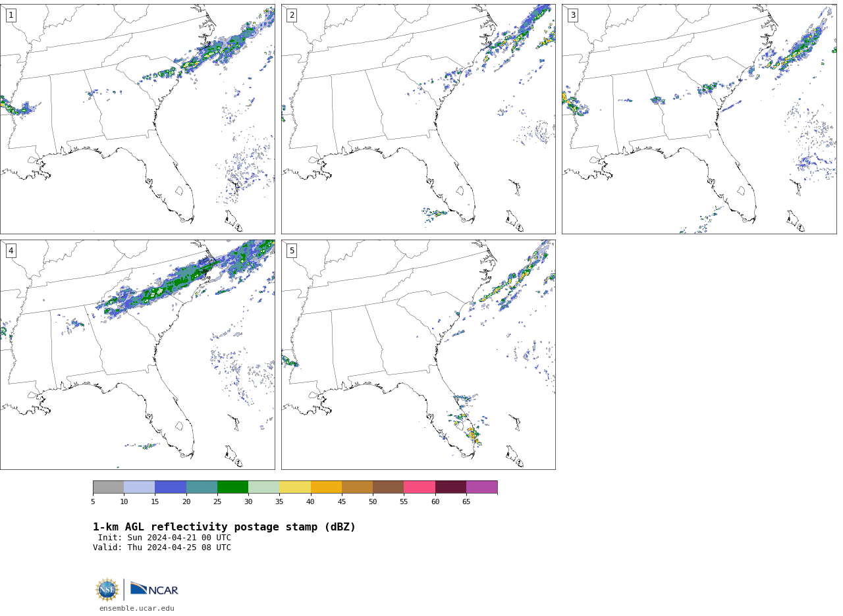Click the maroon 60-65 dBZ swatch
This screenshot has width=843, height=616.
(450, 487)
